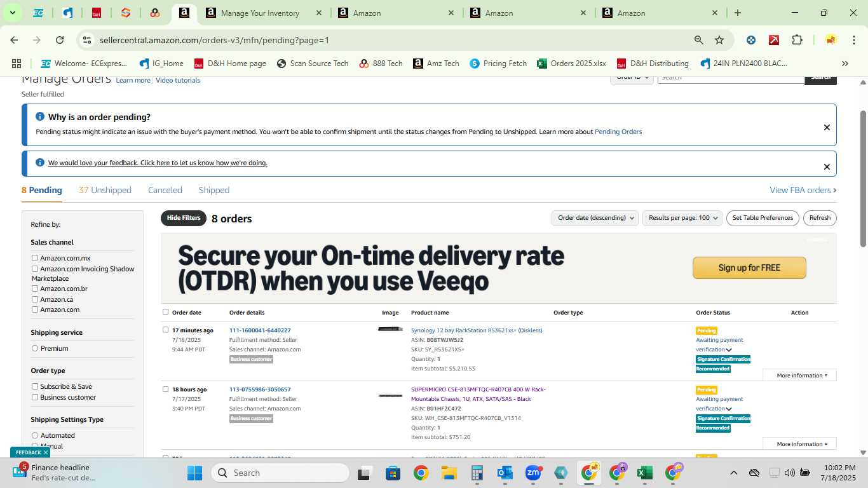
Task: Dismiss the 'Why is an order pending' banner
Action: pos(827,128)
